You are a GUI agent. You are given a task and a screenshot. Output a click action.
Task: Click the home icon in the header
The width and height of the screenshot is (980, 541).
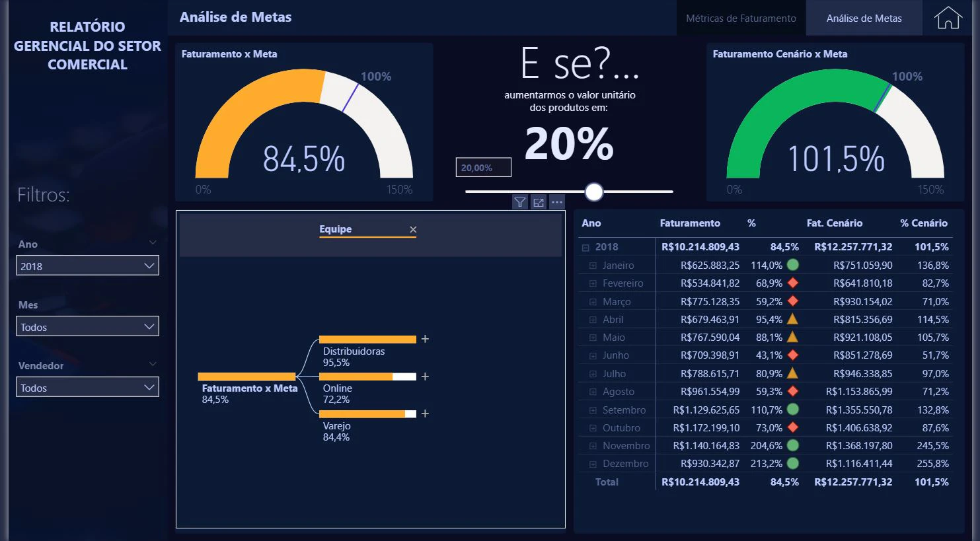click(x=948, y=18)
